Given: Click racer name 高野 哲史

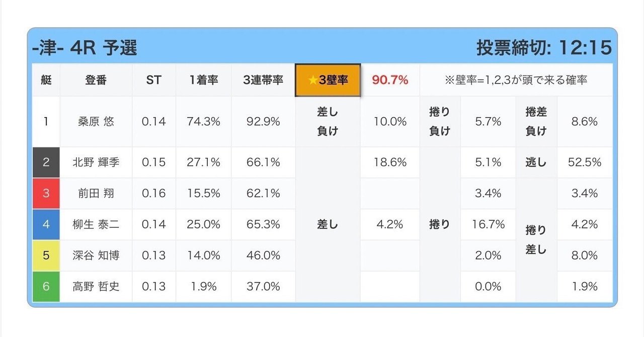Looking at the screenshot, I should click(x=96, y=287).
